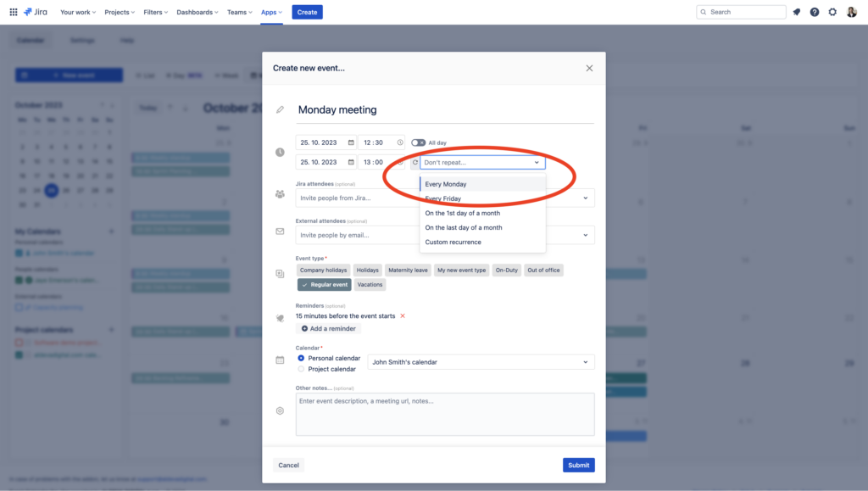
Task: Remove the 15 minutes reminder with red X
Action: click(403, 316)
